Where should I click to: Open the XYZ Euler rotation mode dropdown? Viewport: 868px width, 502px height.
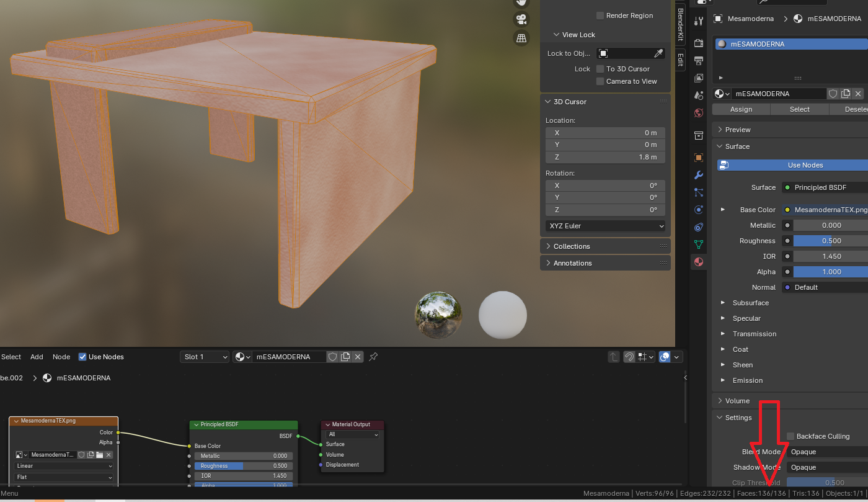(605, 226)
